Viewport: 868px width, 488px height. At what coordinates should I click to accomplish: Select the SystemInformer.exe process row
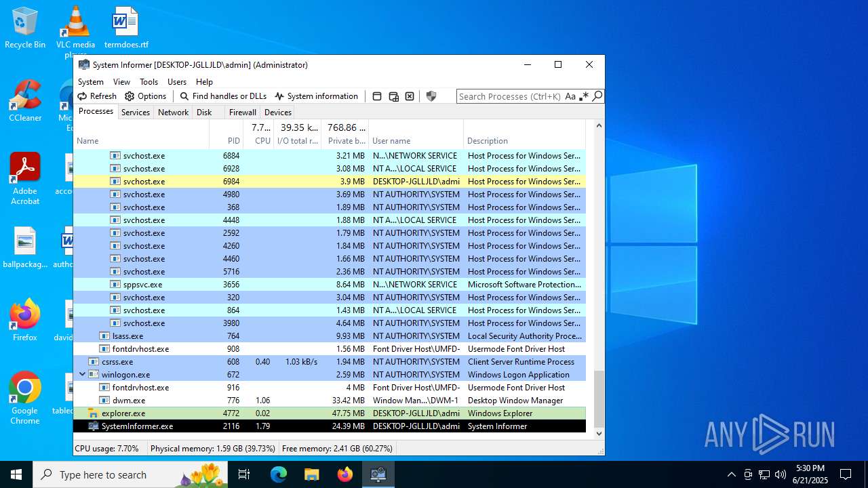point(330,426)
